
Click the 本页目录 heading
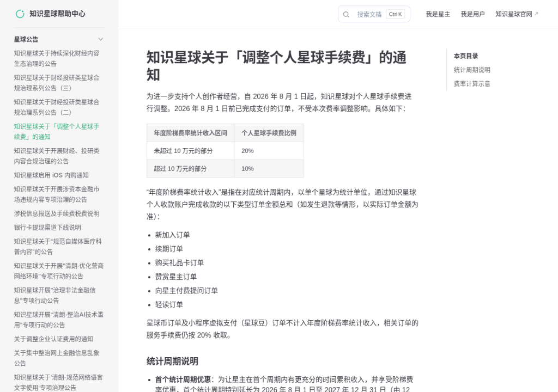466,56
